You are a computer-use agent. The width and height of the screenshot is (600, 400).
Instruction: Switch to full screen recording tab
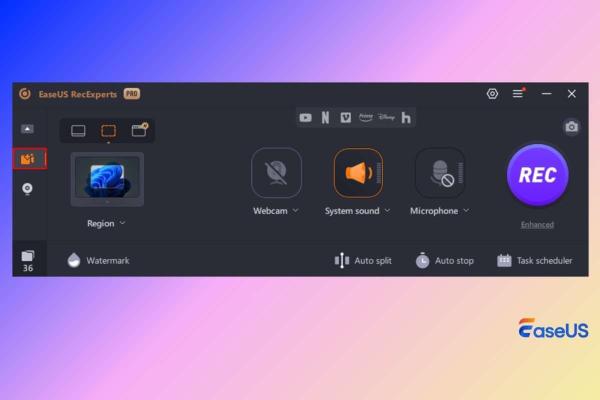[78, 130]
